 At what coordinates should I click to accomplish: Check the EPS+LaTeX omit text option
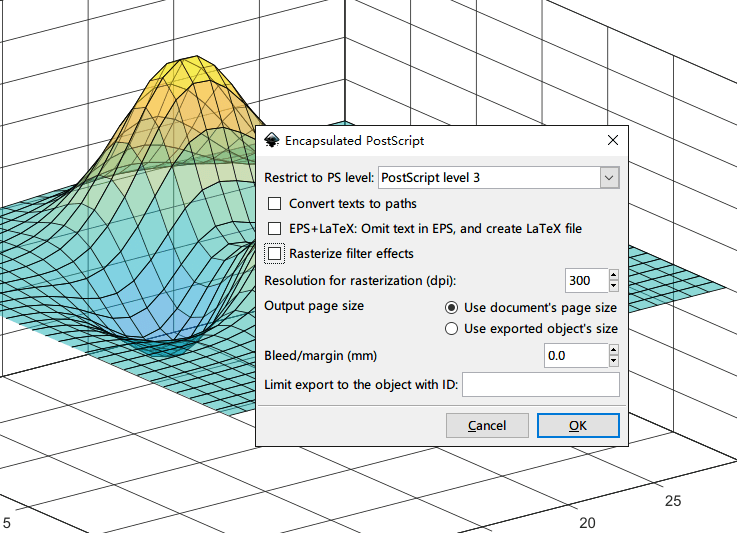[x=275, y=229]
